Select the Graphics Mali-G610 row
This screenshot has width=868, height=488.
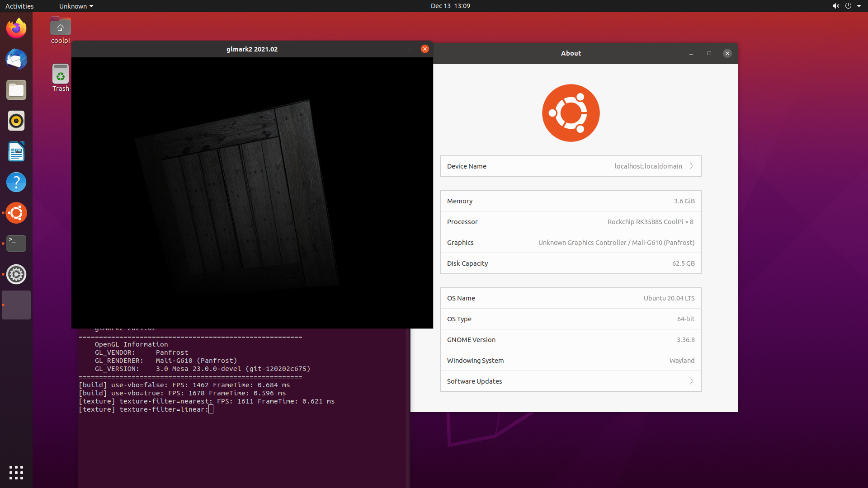pyautogui.click(x=571, y=243)
